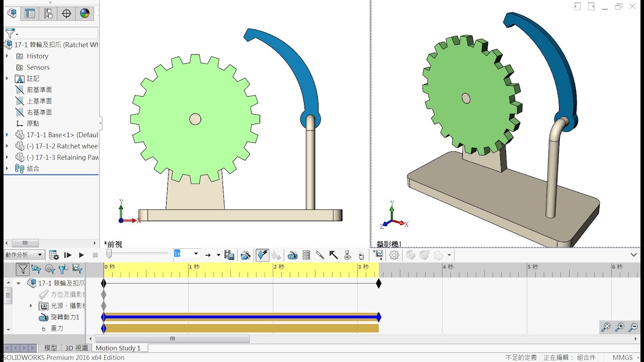The width and height of the screenshot is (644, 362).
Task: Open the FeatureManager design tree tab
Action: click(12, 14)
